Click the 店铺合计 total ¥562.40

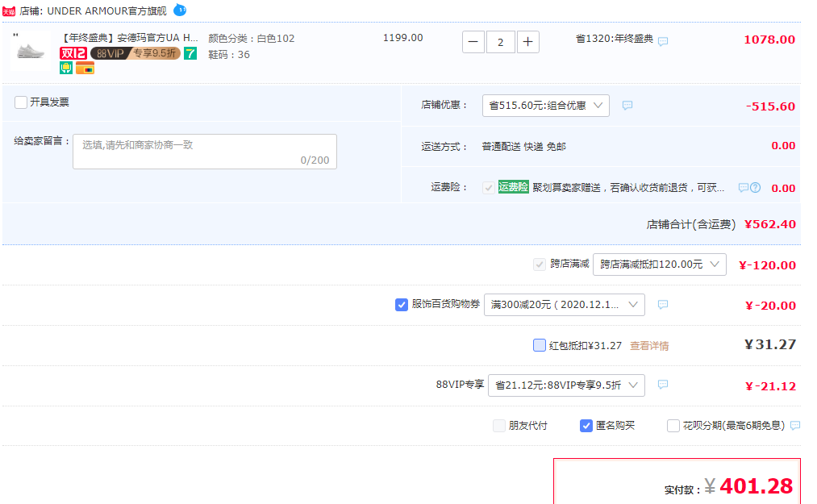[x=770, y=224]
